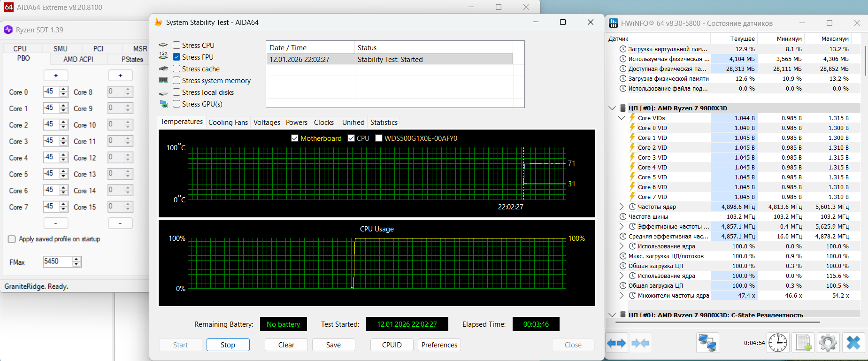This screenshot has height=361, width=868.
Task: Switch to the SMU tab in Ryzen SDT
Action: pyautogui.click(x=61, y=48)
